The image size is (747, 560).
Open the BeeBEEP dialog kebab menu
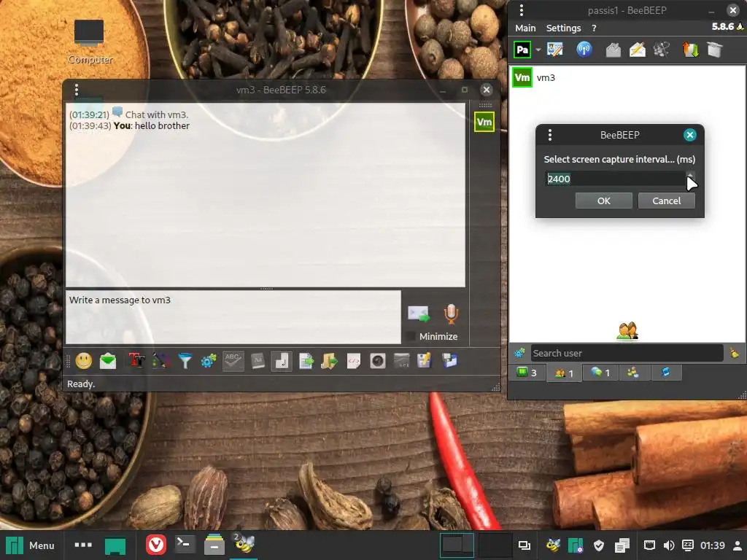click(550, 135)
